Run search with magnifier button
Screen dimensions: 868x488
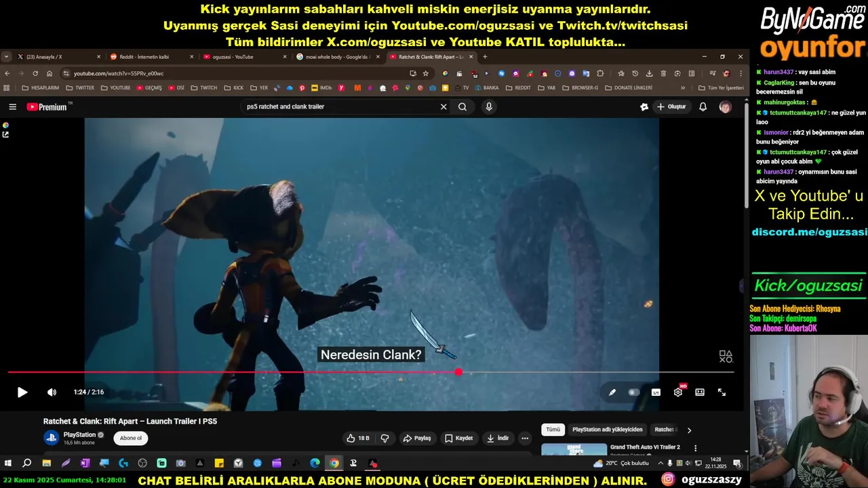[x=462, y=106]
